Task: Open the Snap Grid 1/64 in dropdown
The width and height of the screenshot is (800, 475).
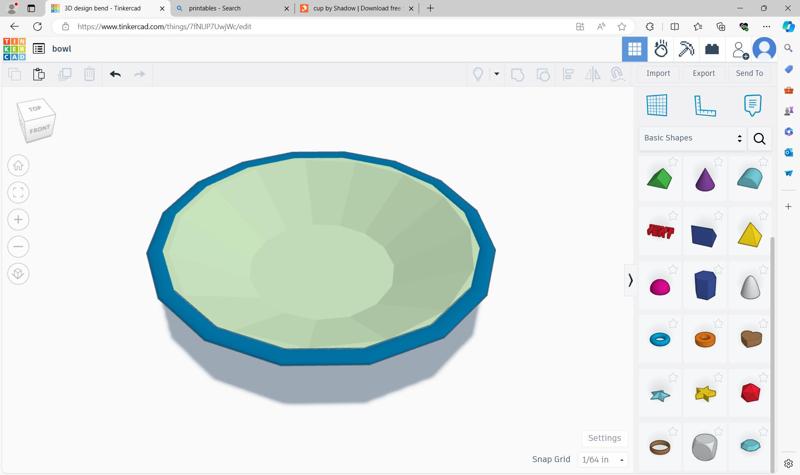Action: [603, 460]
